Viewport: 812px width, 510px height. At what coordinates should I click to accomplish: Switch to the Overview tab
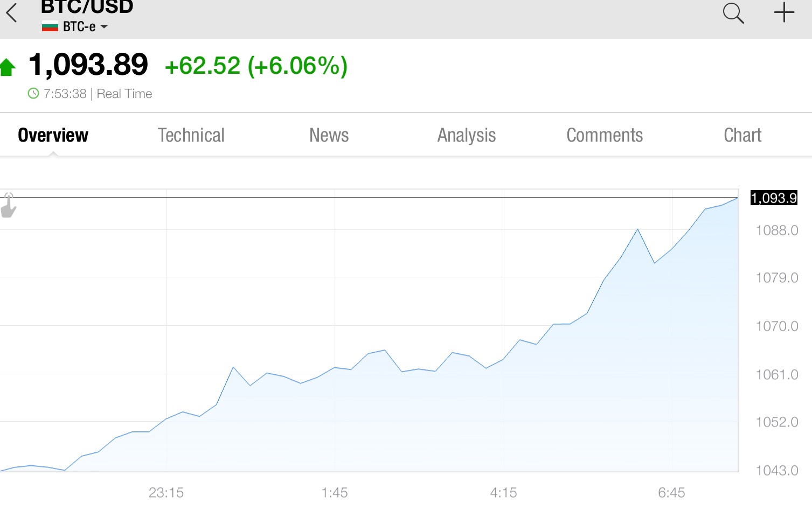pos(53,135)
